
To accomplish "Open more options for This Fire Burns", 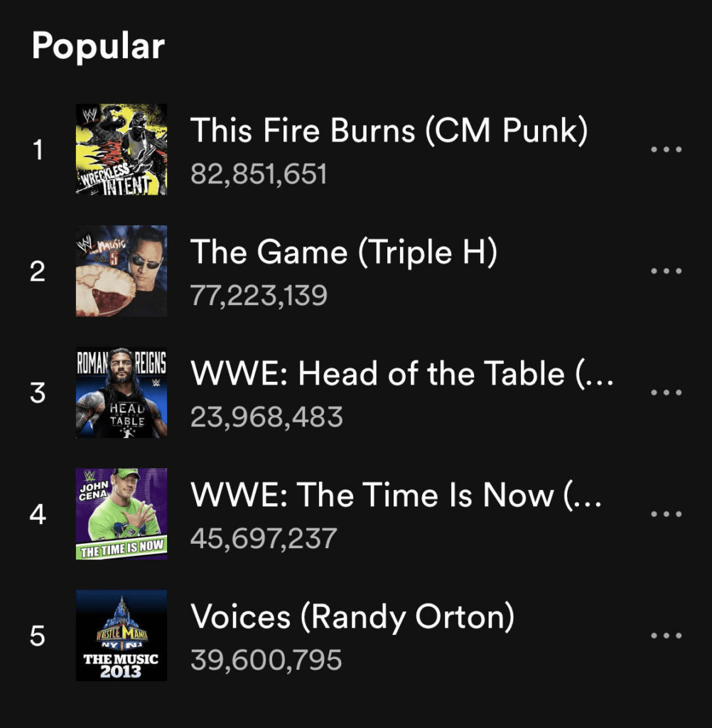I will pos(666,149).
